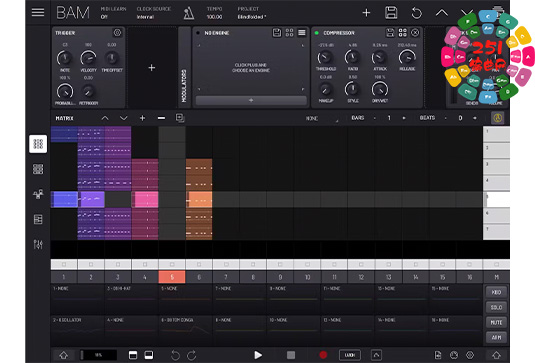Screen dimensions: 535x363
Task: Select the M master track tab
Action: tap(496, 277)
